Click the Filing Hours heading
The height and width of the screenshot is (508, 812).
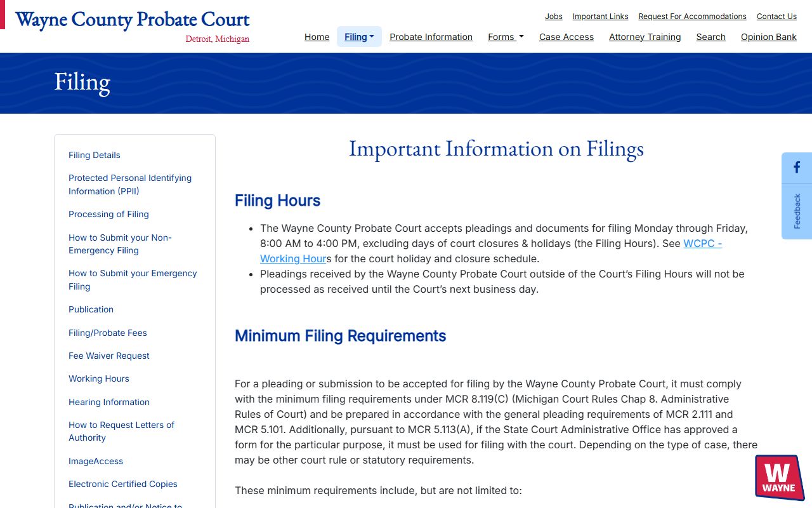pos(277,201)
